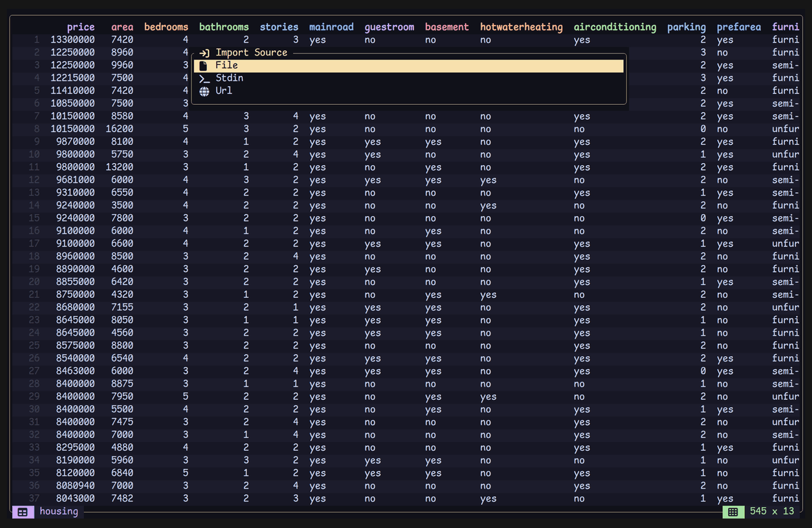
Task: Click the area cell 5750
Action: click(122, 154)
